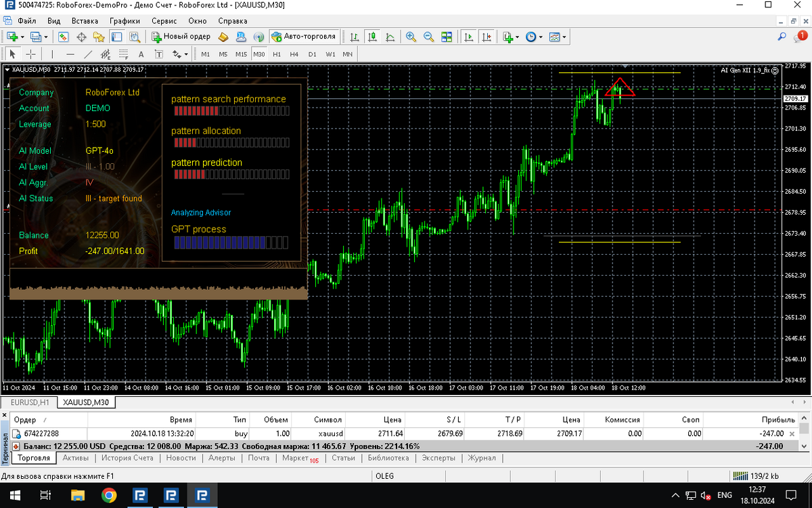Screen dimensions: 812x508
Task: Open the Navigator folder-star icon
Action: (x=99, y=37)
